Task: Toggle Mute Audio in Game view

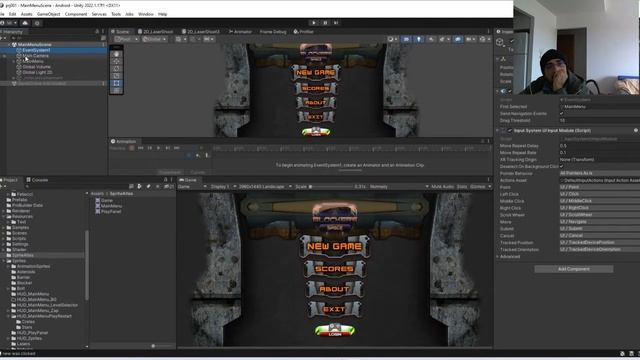Action: point(442,187)
